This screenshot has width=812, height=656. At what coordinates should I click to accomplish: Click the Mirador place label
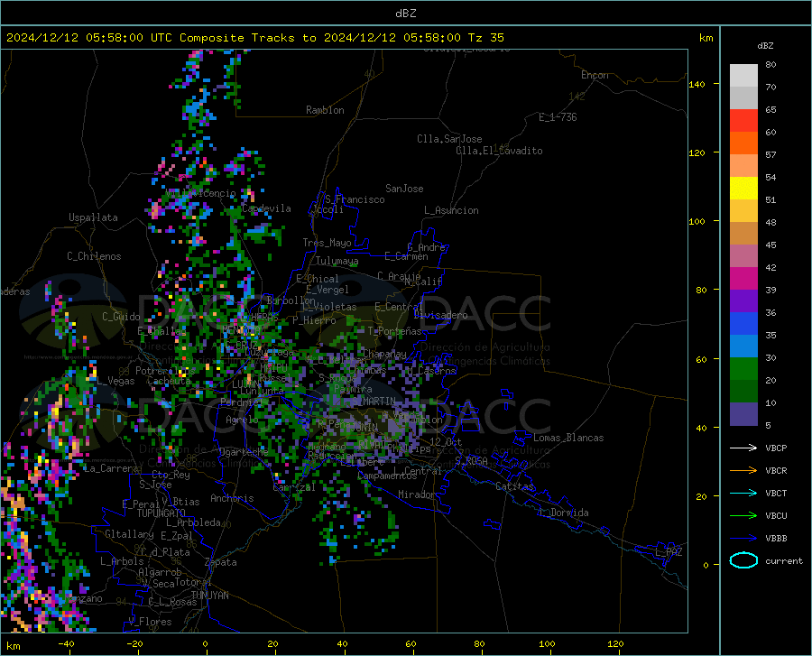416,494
